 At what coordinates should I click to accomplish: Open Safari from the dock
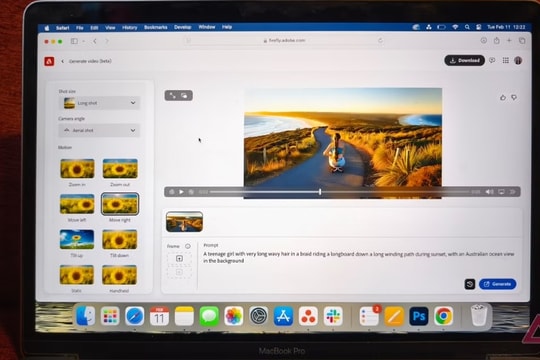coord(135,316)
